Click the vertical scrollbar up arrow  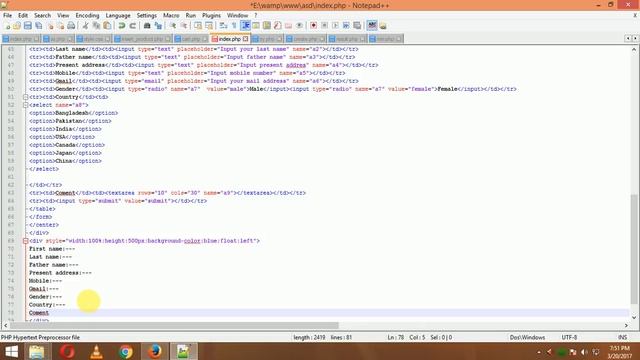(x=633, y=49)
